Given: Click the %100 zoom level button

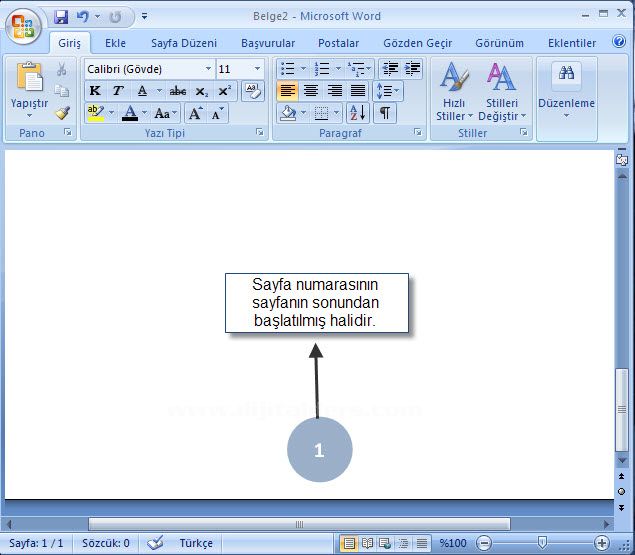Looking at the screenshot, I should click(453, 543).
